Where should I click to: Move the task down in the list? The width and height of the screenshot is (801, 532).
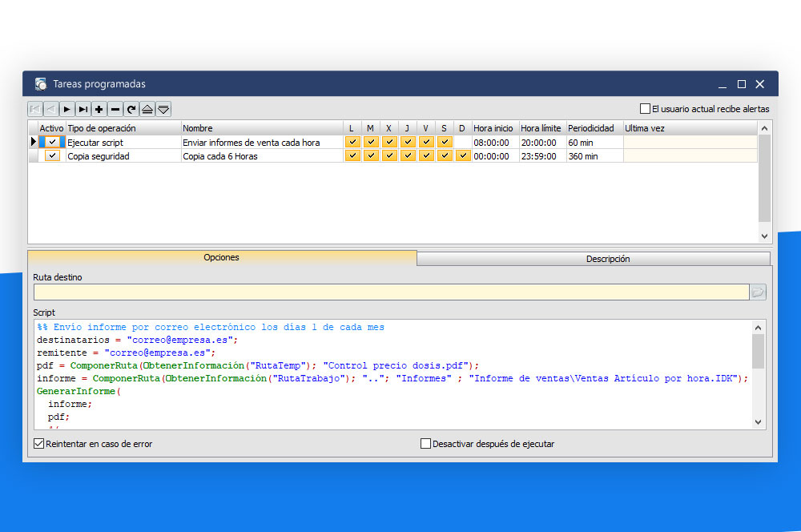[x=163, y=109]
